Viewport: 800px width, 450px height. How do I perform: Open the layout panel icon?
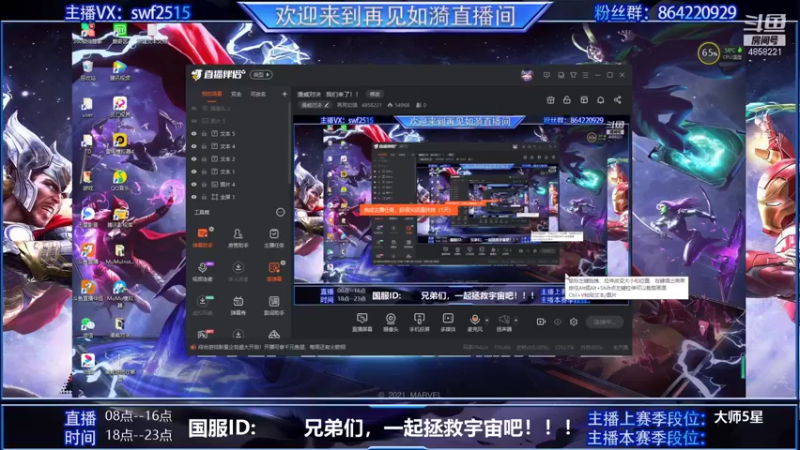pos(584,100)
